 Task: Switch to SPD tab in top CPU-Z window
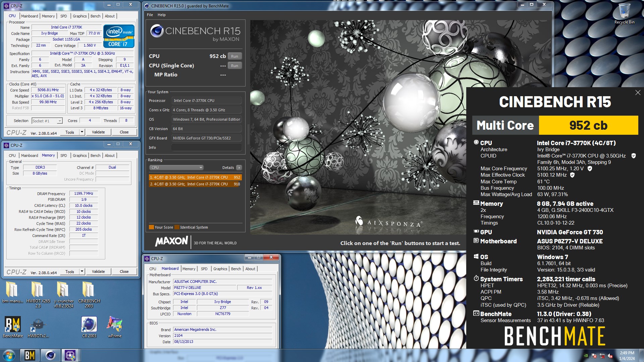pyautogui.click(x=63, y=16)
